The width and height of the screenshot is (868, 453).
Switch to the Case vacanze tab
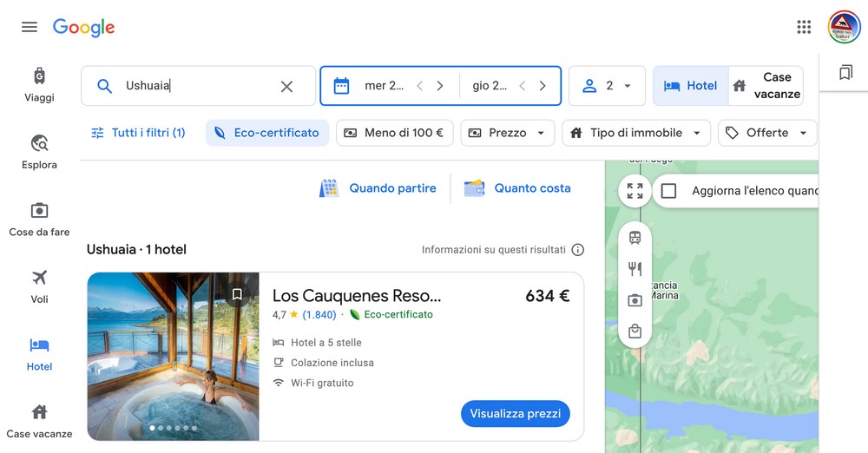point(766,86)
